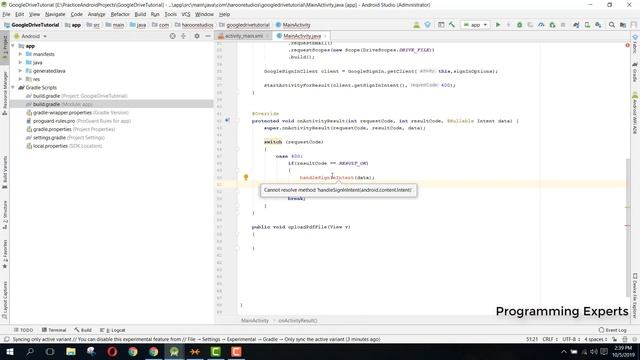Click the onActivityResult() breadcrumb below editor
The width and height of the screenshot is (640, 360).
[298, 320]
